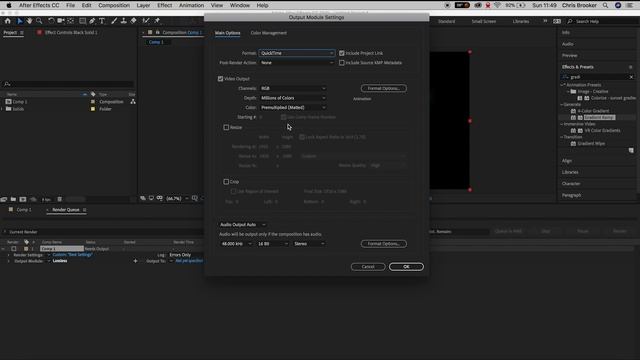
Task: Click Output To Not yet specified link
Action: pos(189,261)
